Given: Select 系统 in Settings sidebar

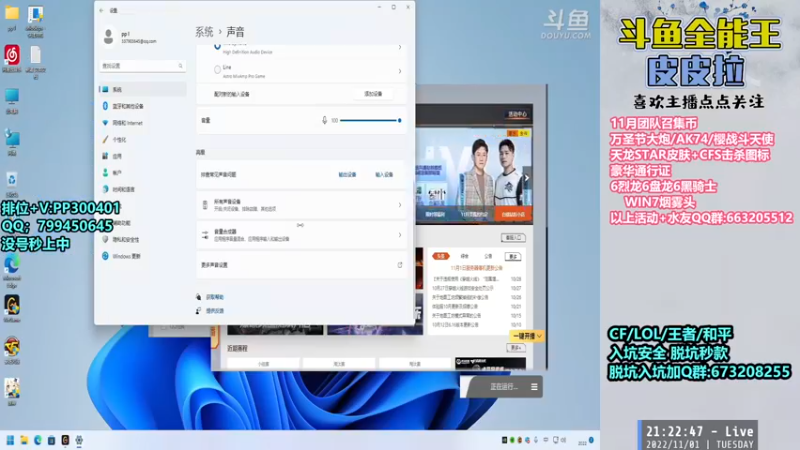Looking at the screenshot, I should pos(143,89).
